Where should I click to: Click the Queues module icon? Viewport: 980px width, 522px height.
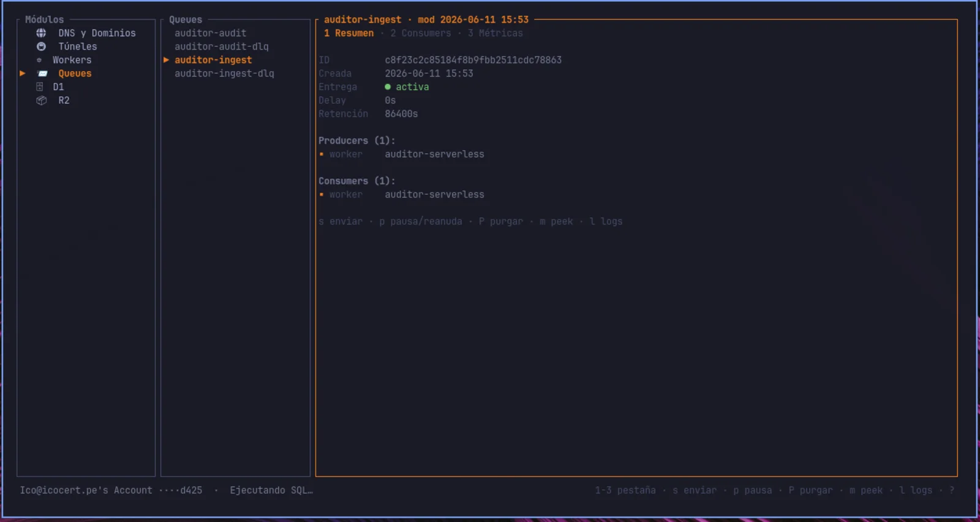point(42,74)
